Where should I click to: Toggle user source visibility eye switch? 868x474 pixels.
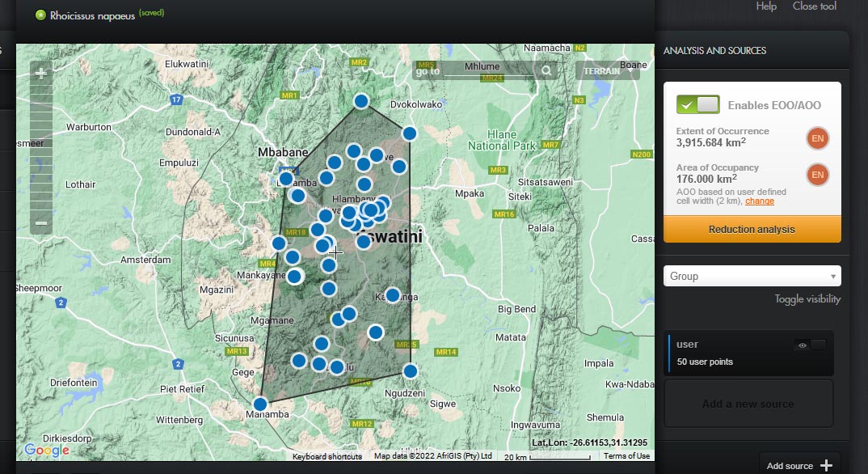(811, 345)
